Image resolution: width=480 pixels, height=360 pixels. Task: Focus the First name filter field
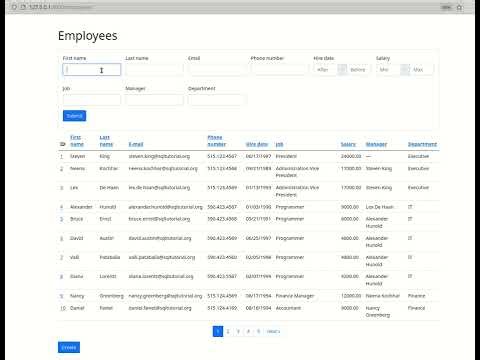(x=92, y=70)
